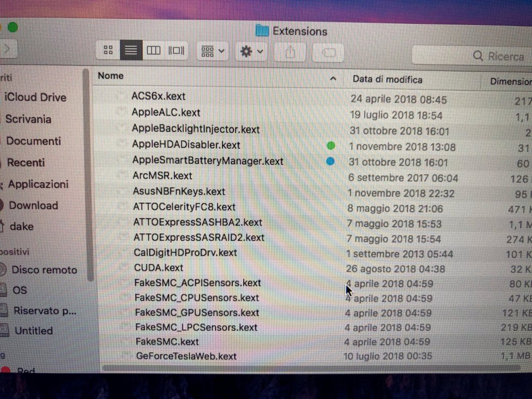Viewport: 532px width, 399px height.
Task: Click blue tag dot on AppleSmartBatteryManager row
Action: tap(330, 162)
